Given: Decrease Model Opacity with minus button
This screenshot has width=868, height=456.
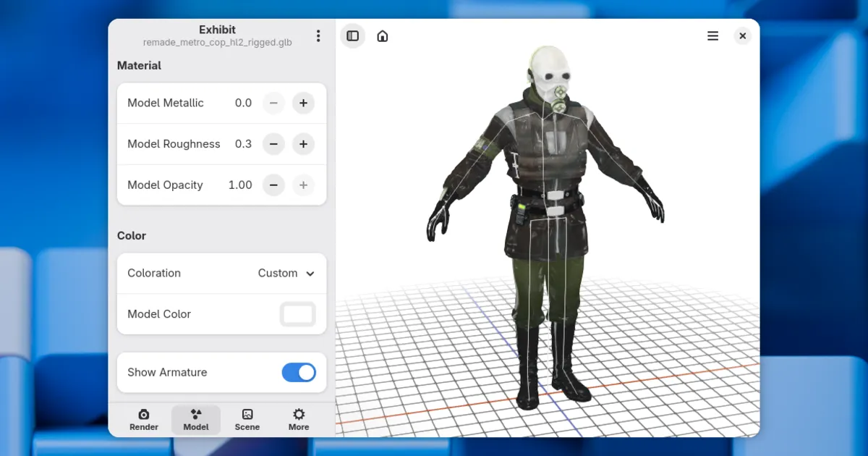Looking at the screenshot, I should click(x=273, y=185).
